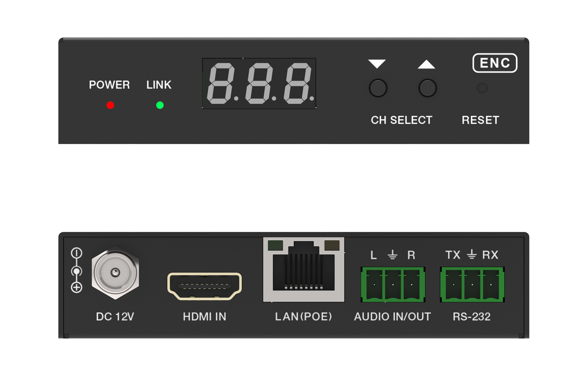Click the RX label
Screen dimensions: 588x376
[x=490, y=255]
